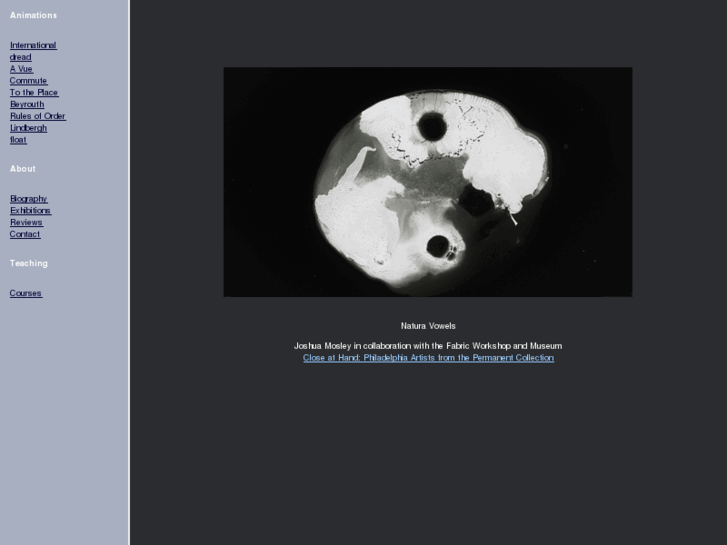Image resolution: width=727 pixels, height=545 pixels.
Task: Read the Reviews page
Action: [26, 223]
